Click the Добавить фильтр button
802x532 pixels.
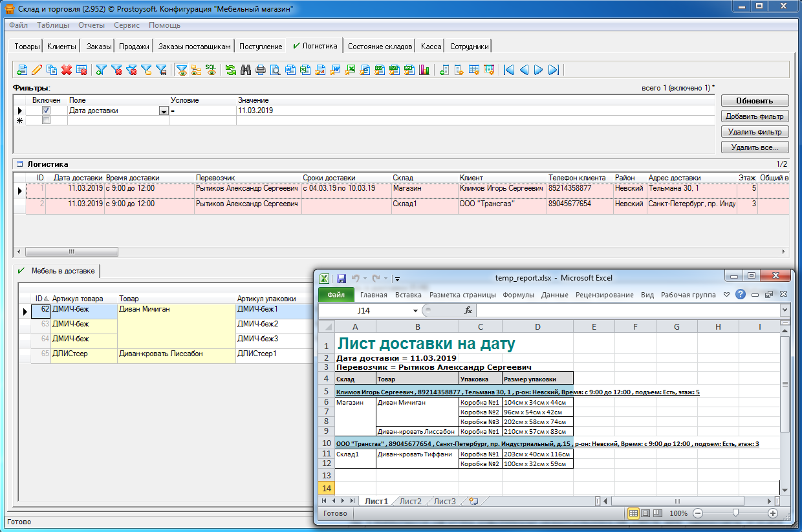(x=755, y=116)
